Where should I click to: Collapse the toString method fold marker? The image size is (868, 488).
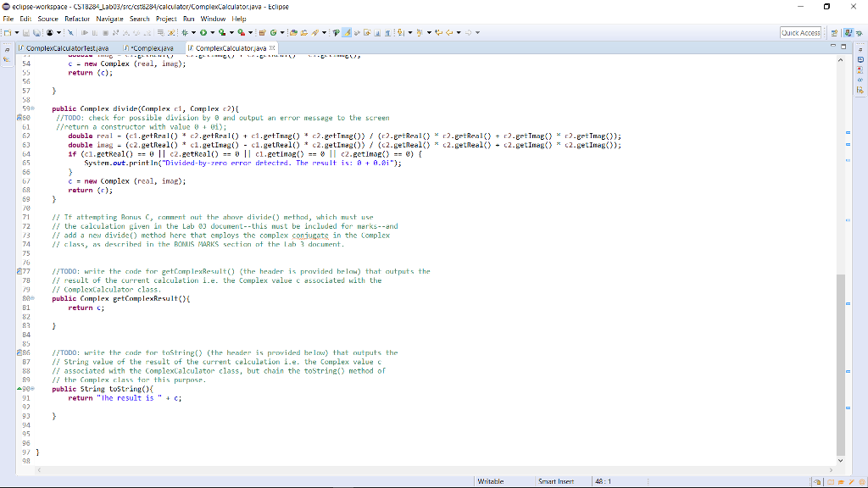pyautogui.click(x=33, y=389)
